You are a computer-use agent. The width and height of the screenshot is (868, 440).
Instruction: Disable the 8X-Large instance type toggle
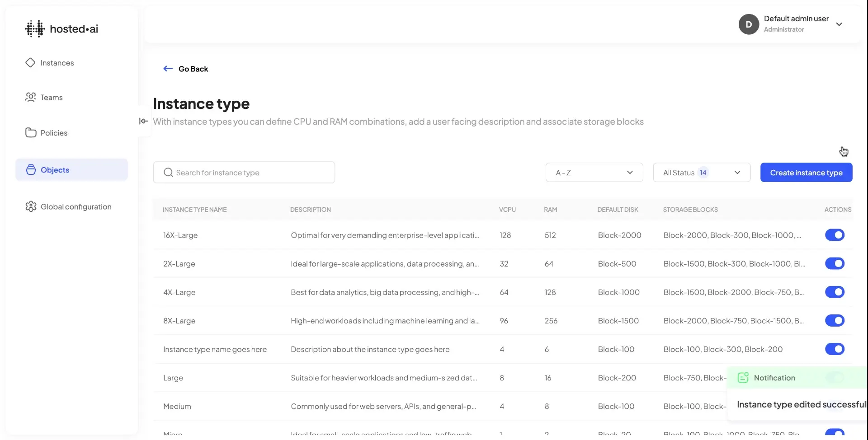tap(835, 321)
